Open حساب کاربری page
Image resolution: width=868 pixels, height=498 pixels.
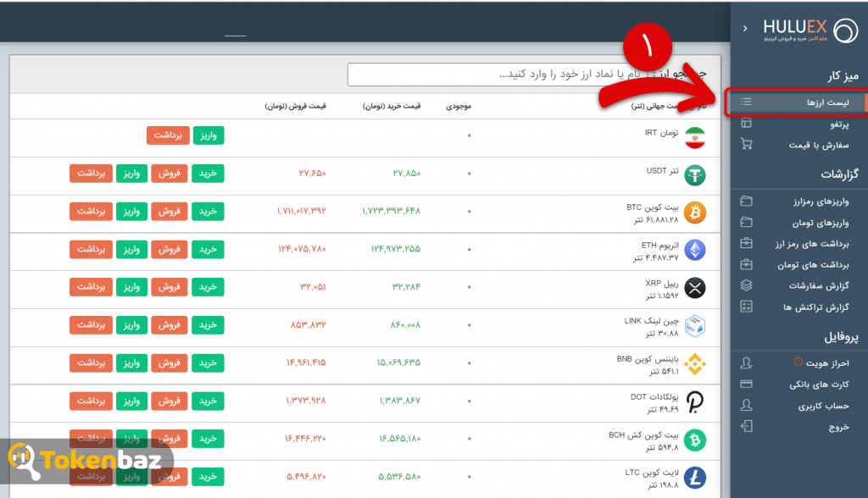tap(823, 407)
